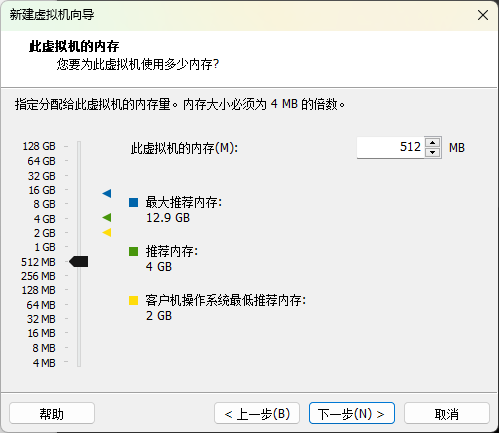Image resolution: width=499 pixels, height=433 pixels.
Task: Click the blue square legend icon
Action: (x=134, y=202)
